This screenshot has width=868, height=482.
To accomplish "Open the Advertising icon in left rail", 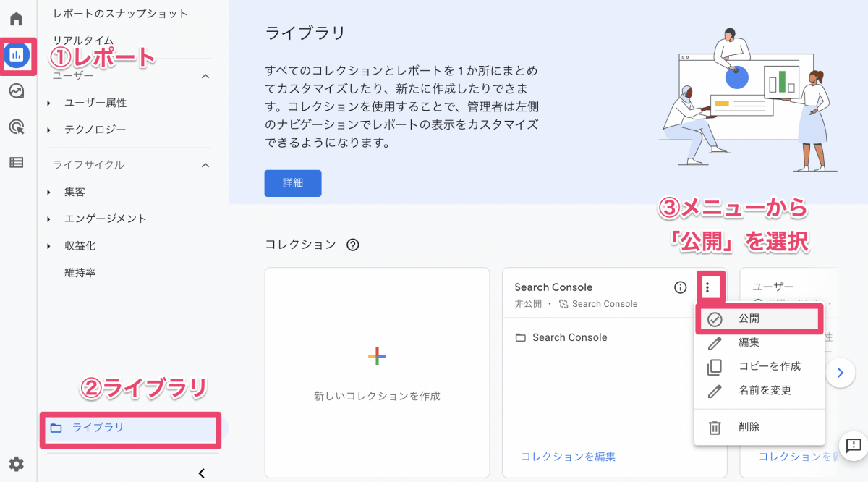I will [x=16, y=127].
